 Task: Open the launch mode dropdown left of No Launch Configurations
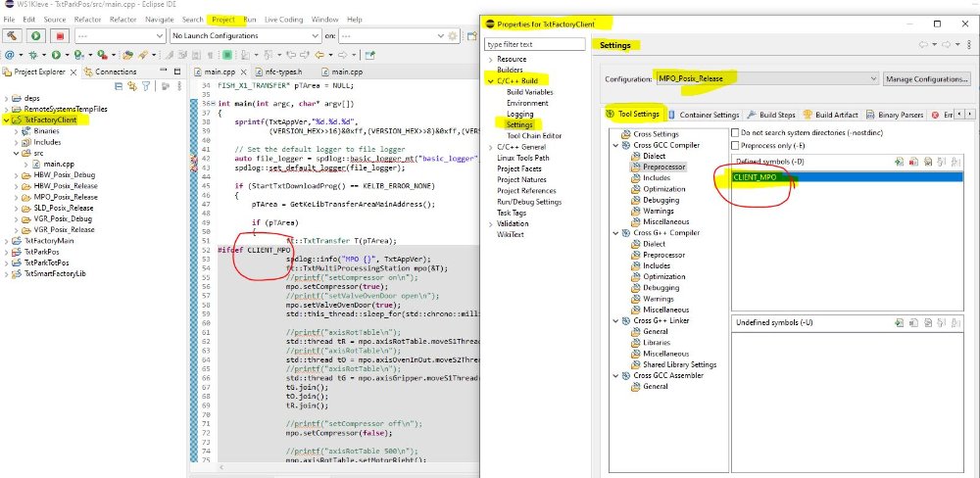tap(121, 35)
